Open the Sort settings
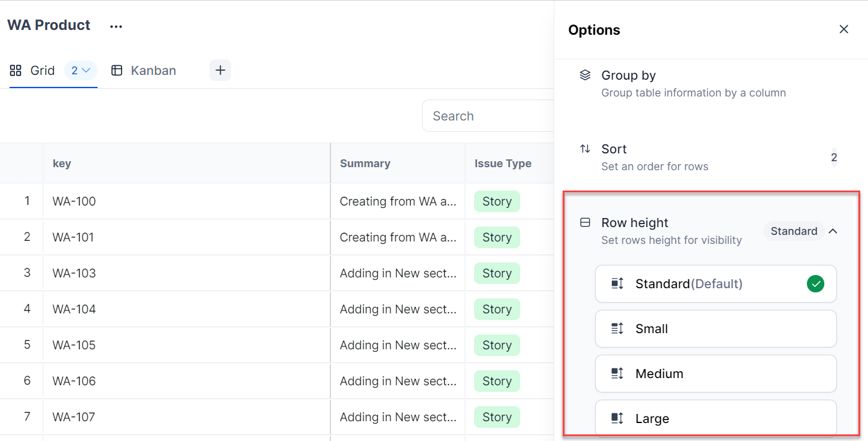868x441 pixels. [x=614, y=149]
